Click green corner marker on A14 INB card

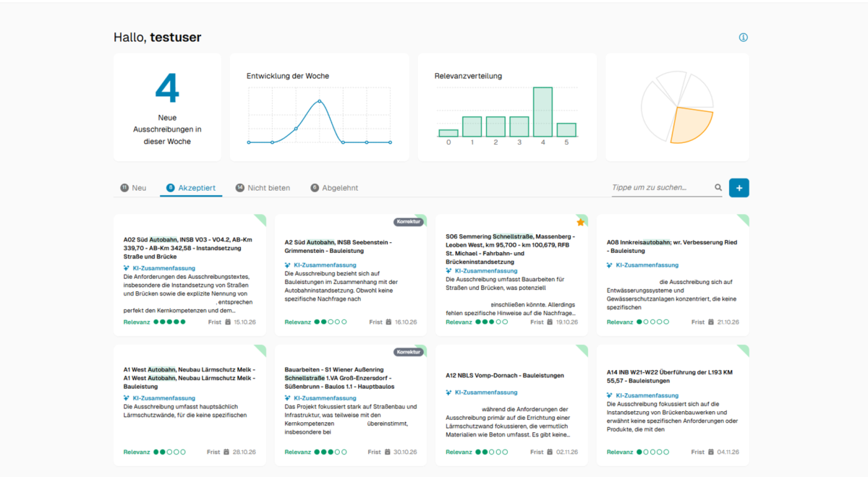(744, 349)
